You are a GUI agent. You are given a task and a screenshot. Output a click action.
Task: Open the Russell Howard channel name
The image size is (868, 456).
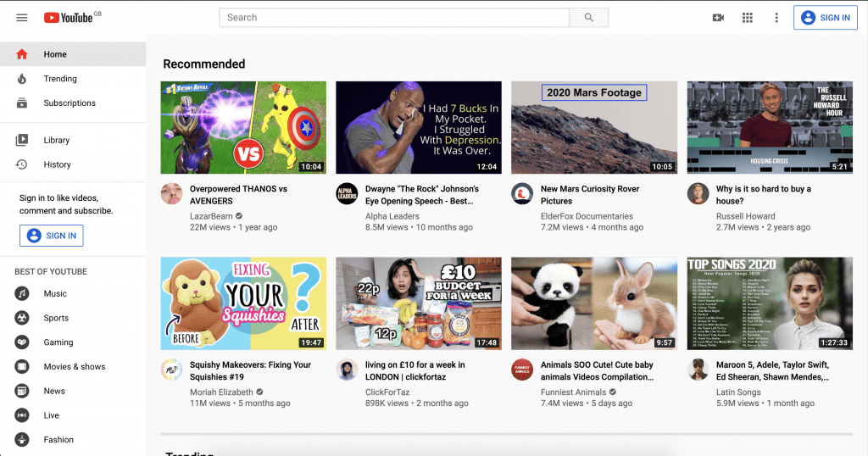pos(745,216)
